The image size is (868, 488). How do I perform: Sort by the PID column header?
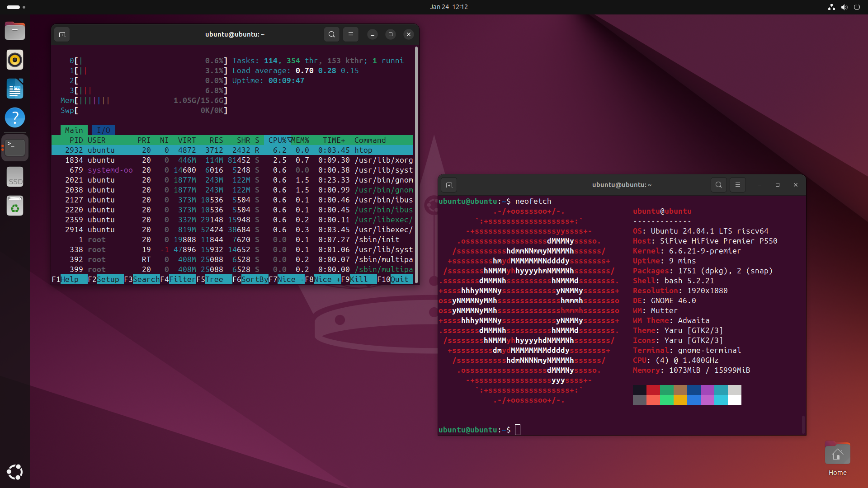(x=76, y=140)
